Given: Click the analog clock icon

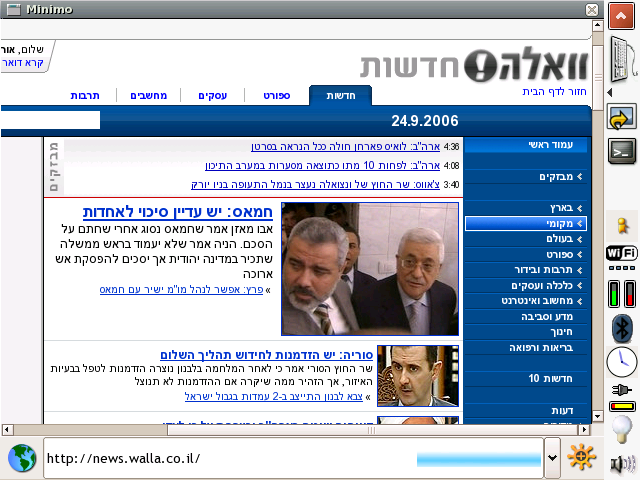Looking at the screenshot, I should [622, 361].
